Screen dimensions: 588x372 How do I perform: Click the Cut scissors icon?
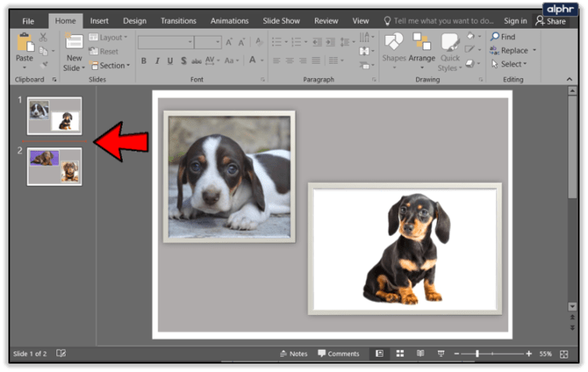click(x=43, y=37)
